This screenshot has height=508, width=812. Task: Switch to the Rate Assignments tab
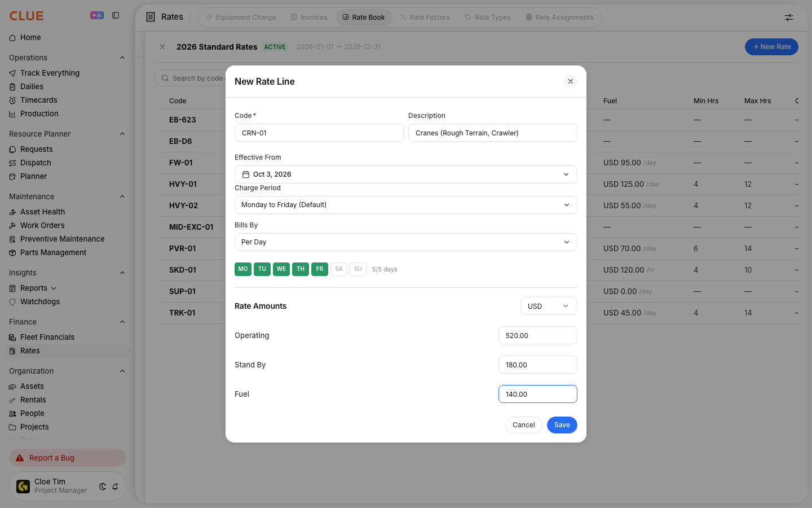click(x=560, y=17)
